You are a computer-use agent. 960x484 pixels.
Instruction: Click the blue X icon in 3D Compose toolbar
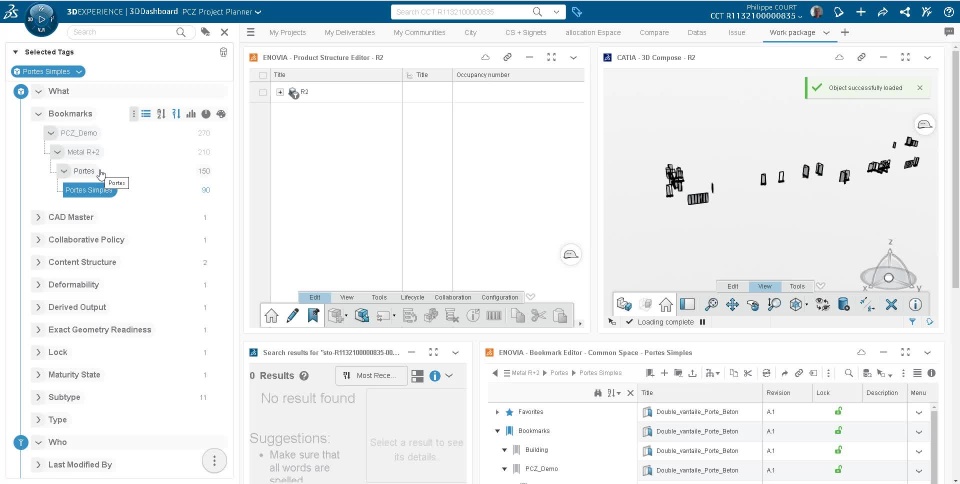pyautogui.click(x=891, y=304)
